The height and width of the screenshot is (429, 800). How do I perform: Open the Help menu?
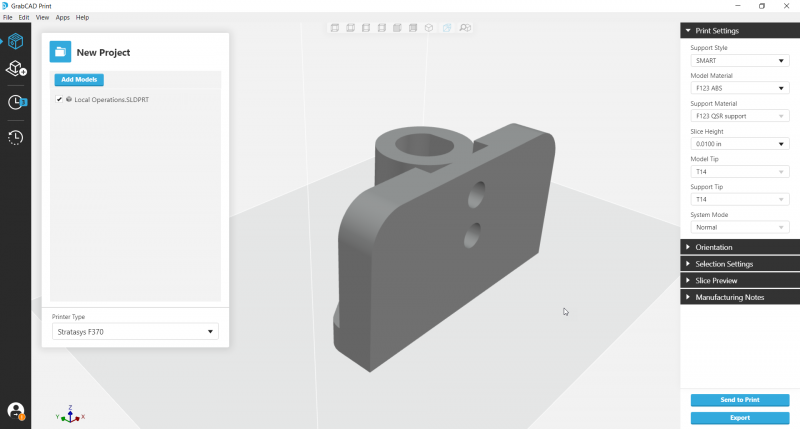tap(82, 17)
